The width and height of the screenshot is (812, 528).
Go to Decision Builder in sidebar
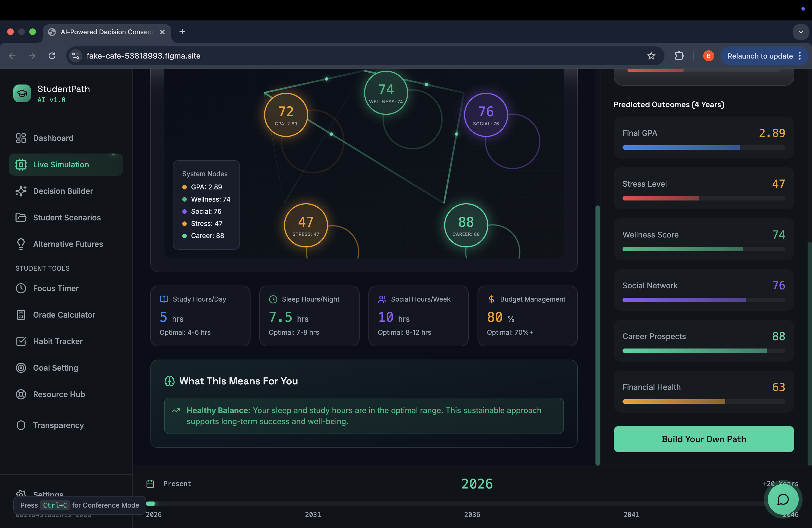[x=63, y=191]
